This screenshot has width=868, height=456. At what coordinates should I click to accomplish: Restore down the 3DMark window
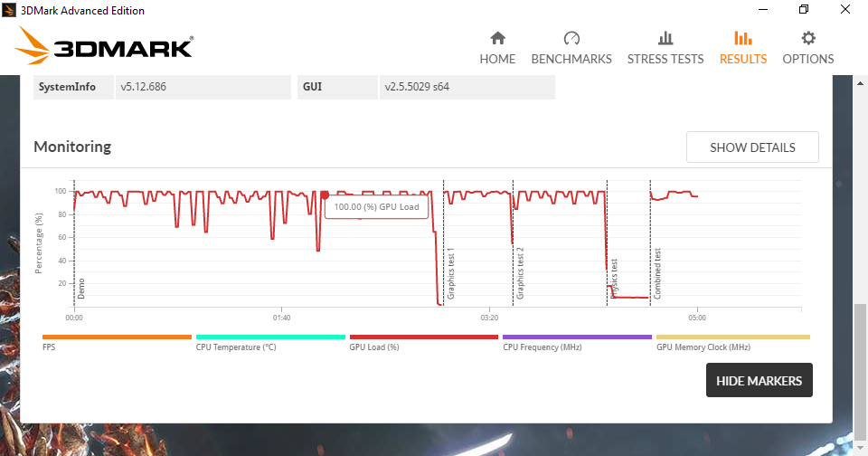click(x=804, y=9)
